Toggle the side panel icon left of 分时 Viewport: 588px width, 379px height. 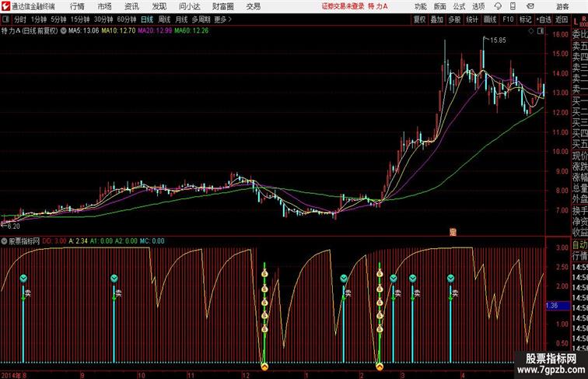[5, 19]
